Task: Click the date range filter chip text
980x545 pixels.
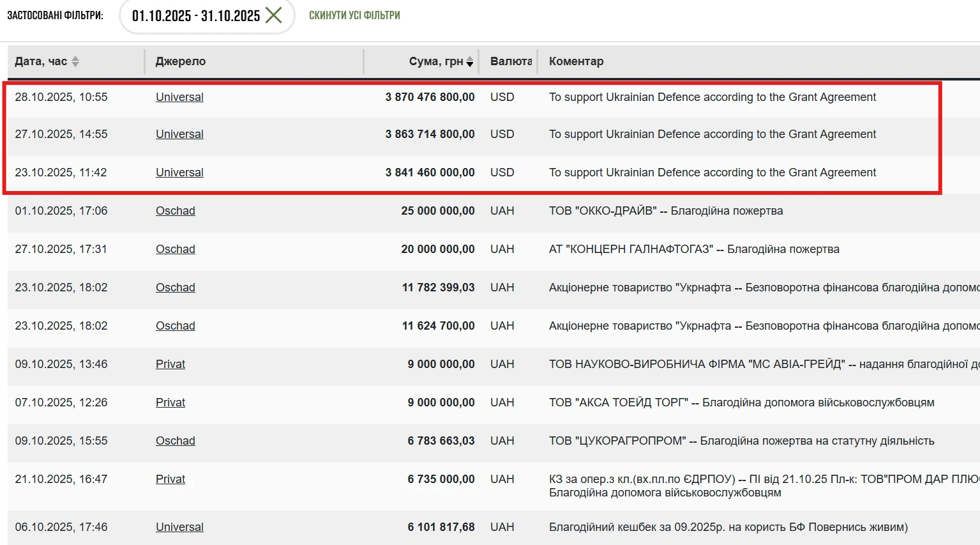Action: click(x=195, y=15)
